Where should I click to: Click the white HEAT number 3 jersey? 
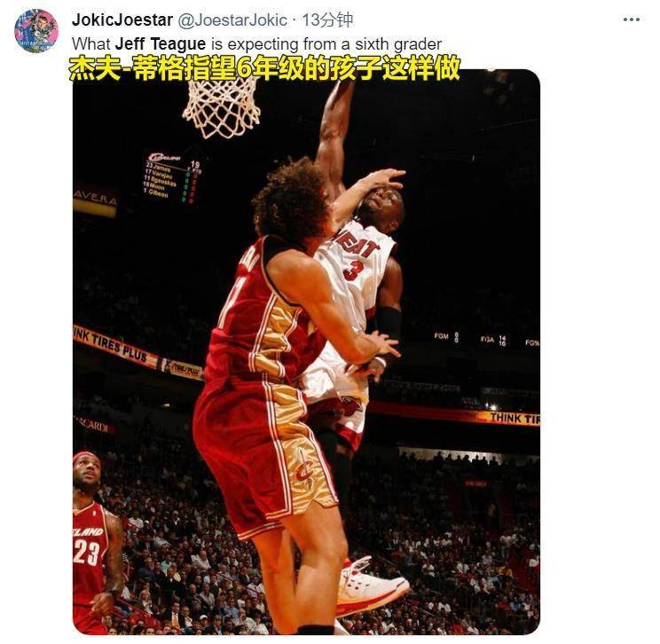[x=356, y=270]
